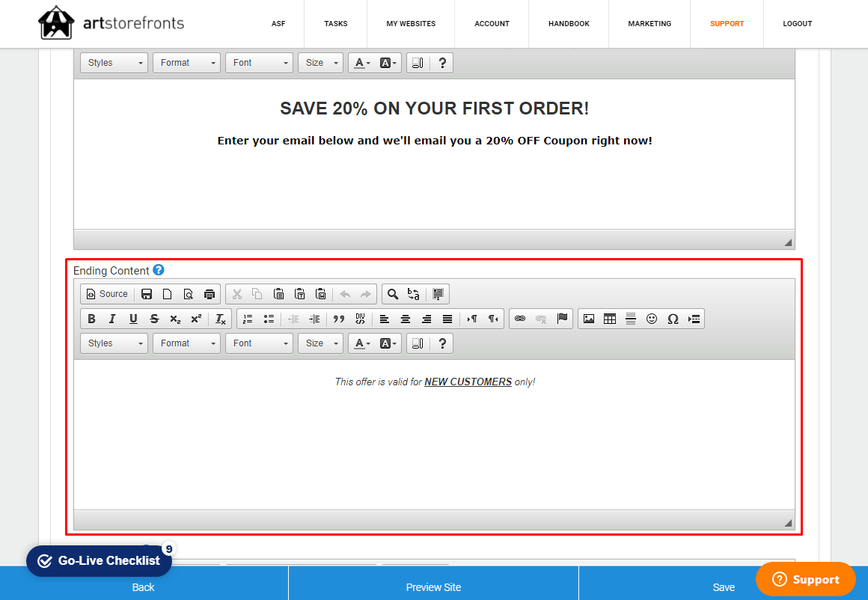868x600 pixels.
Task: Click the Paste clipboard icon
Action: (x=279, y=294)
